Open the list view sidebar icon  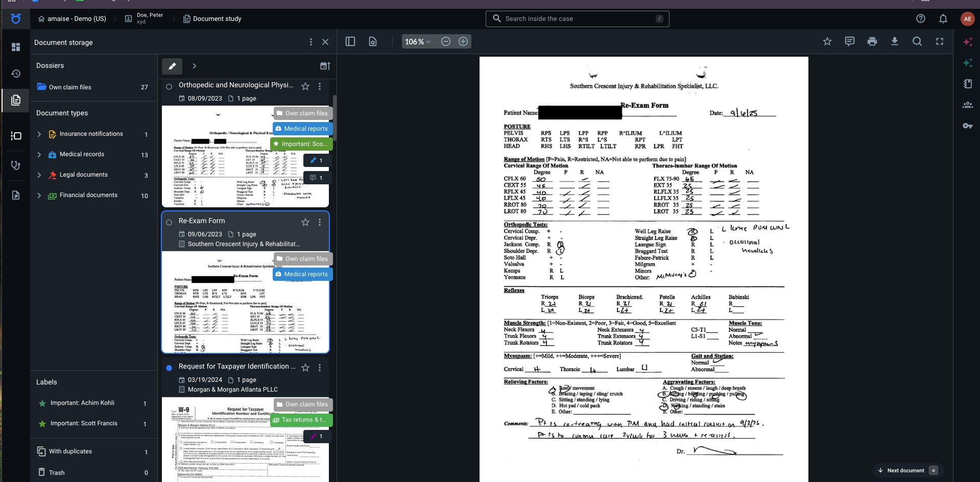point(16,136)
